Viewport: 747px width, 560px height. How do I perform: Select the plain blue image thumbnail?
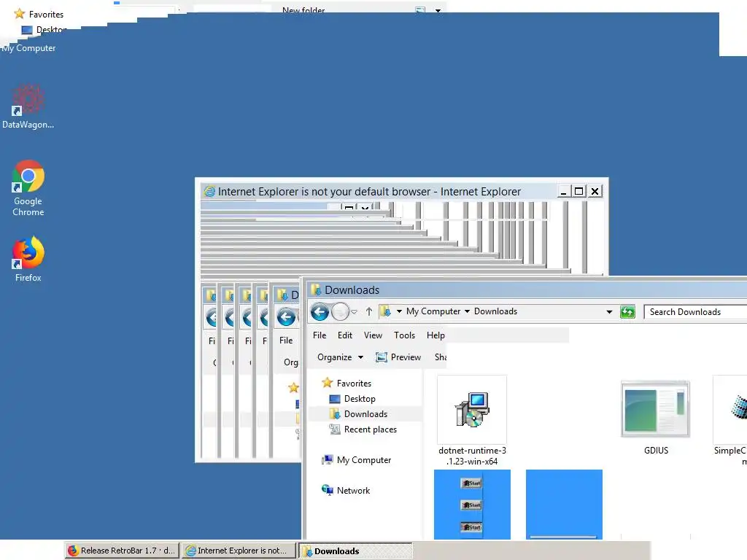tap(564, 505)
